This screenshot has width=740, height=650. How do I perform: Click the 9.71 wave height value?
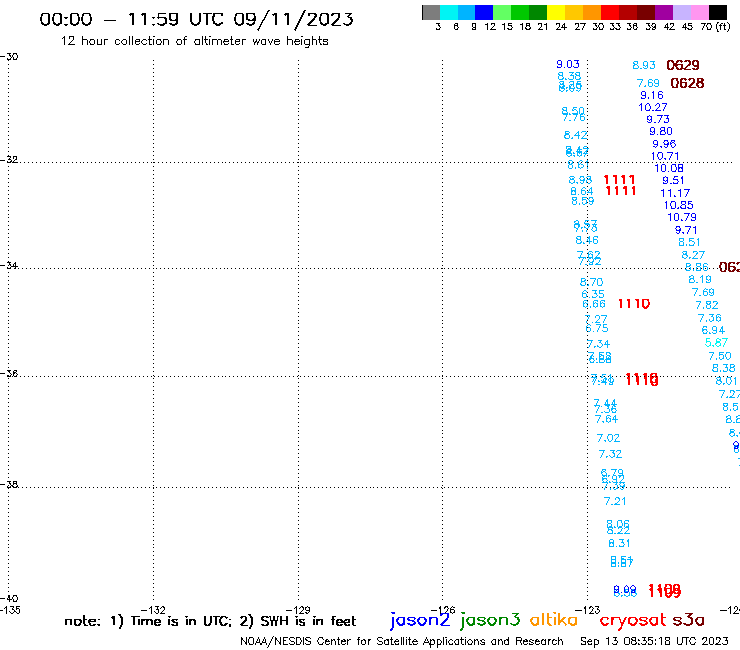click(686, 230)
